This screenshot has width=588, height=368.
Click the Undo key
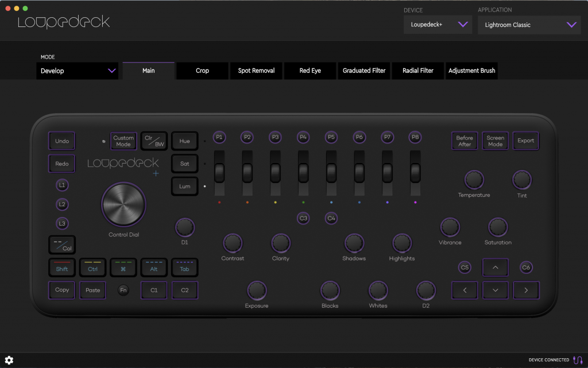point(62,141)
